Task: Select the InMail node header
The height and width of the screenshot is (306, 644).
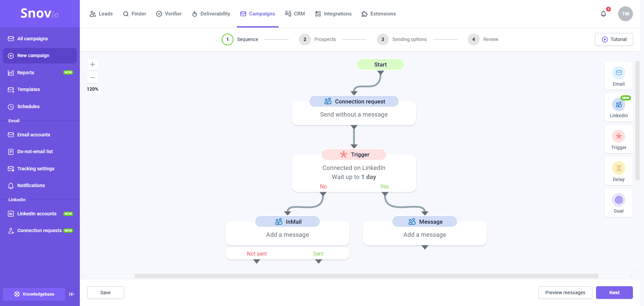Action: [287, 222]
